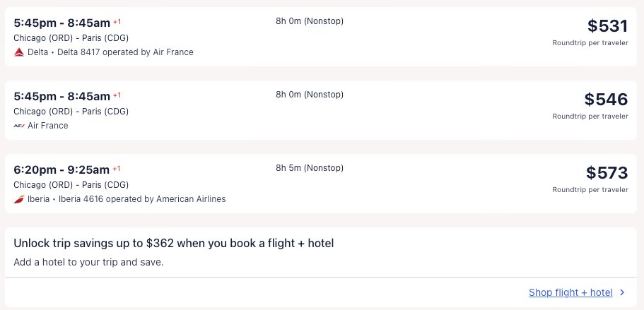Click the $546 roundtrip price

606,100
